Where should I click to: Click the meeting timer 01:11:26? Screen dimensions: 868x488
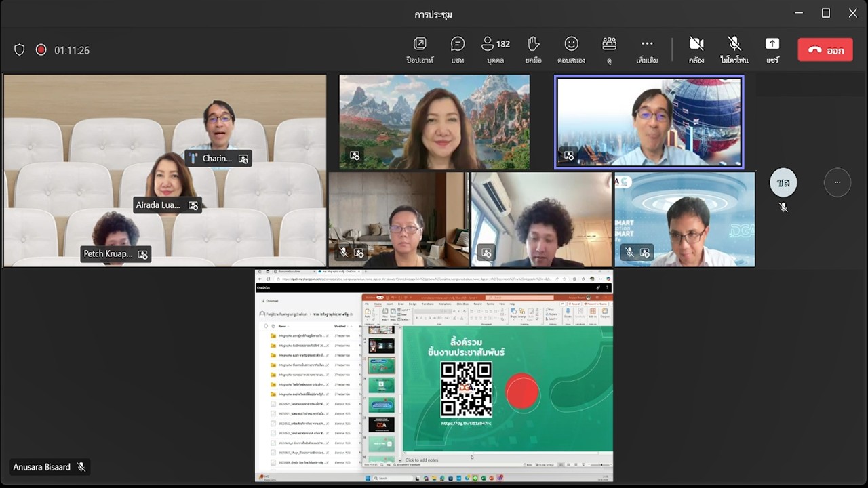[x=72, y=50]
